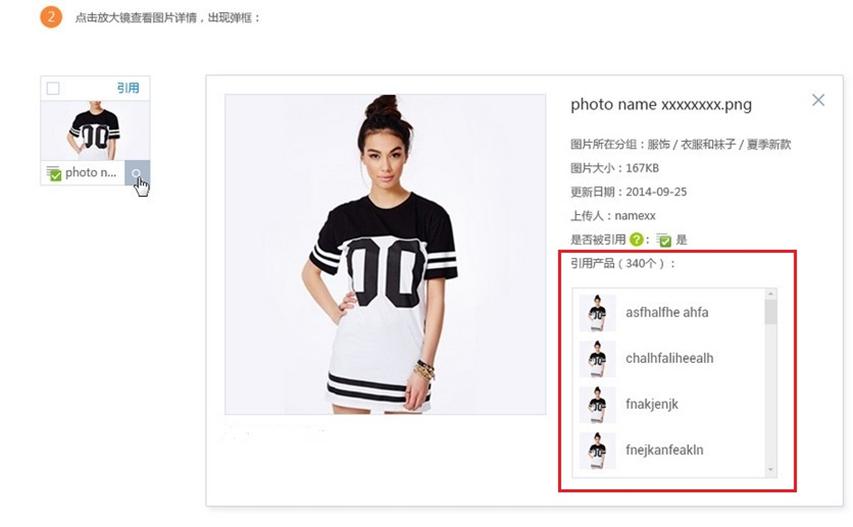This screenshot has width=853, height=527.
Task: Open the chalhfaliheealh product entry
Action: (x=669, y=358)
